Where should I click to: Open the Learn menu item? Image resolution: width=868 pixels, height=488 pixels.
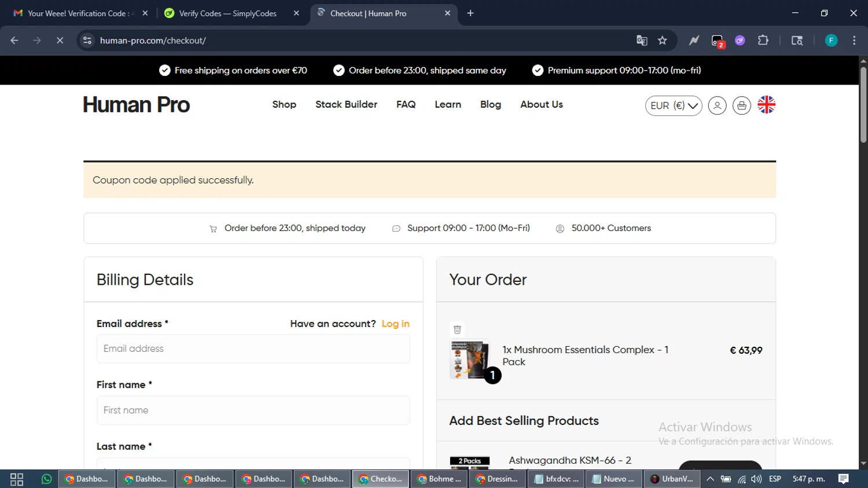(448, 105)
